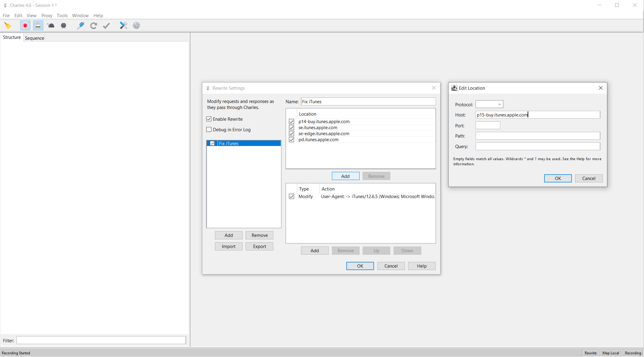
Task: Toggle SSL proxying with the padlock icon
Action: coord(38,26)
